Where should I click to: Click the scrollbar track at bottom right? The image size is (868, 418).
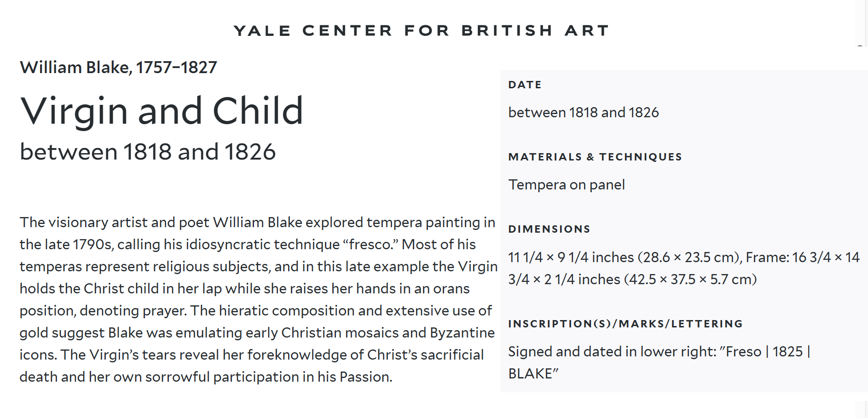[861, 409]
